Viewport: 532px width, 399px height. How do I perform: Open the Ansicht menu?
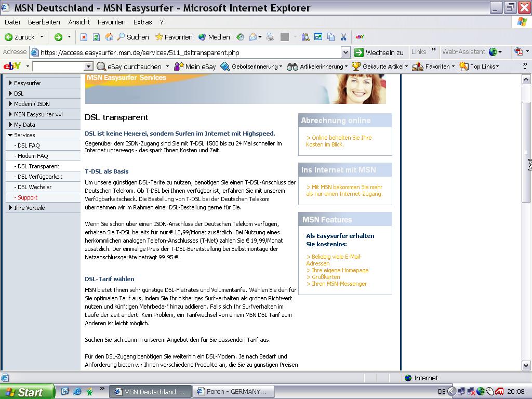[79, 22]
